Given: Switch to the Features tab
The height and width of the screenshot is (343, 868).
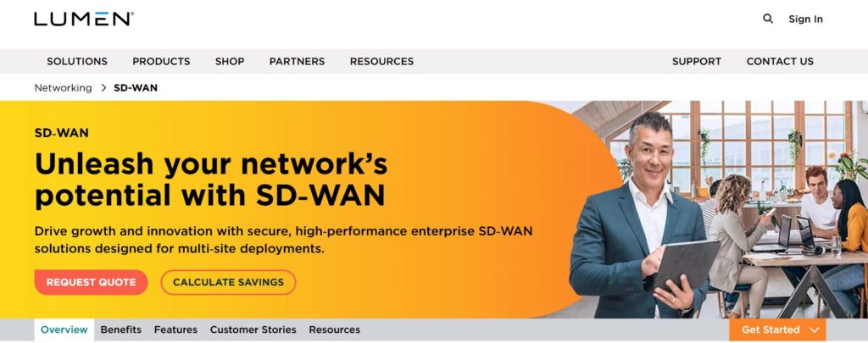Looking at the screenshot, I should click(175, 329).
